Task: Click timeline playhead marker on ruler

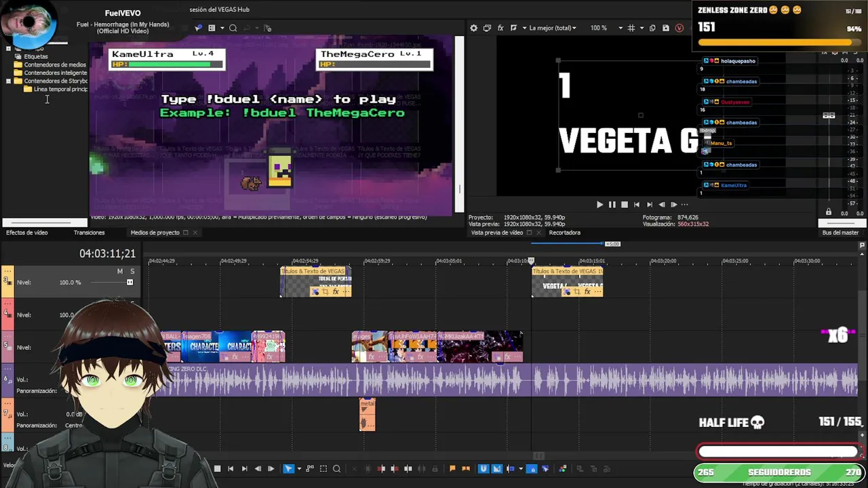Action: 531,260
